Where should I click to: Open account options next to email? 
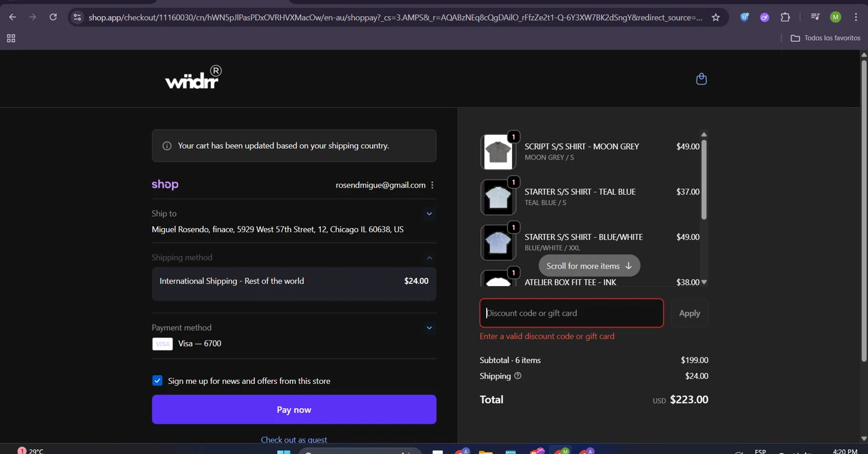[432, 185]
